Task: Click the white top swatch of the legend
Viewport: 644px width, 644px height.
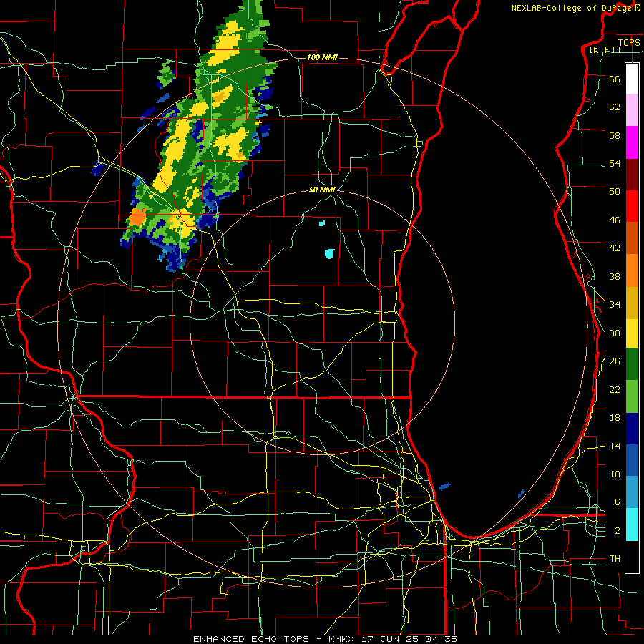Action: 632,79
